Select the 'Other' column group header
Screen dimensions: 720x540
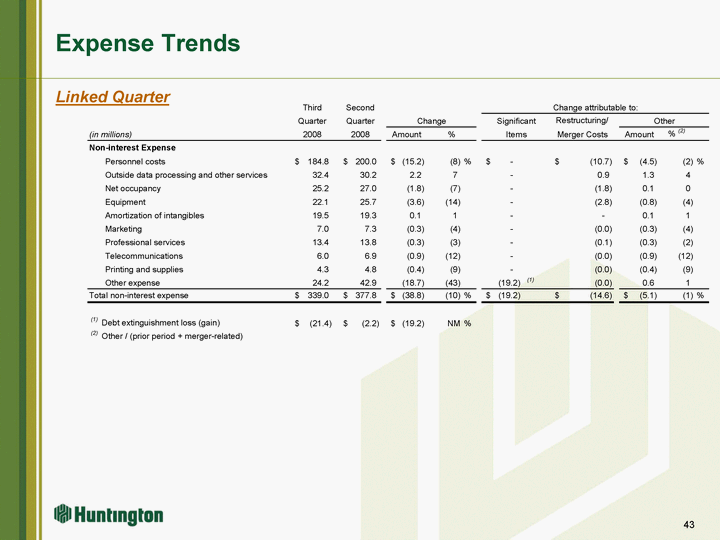coord(664,121)
